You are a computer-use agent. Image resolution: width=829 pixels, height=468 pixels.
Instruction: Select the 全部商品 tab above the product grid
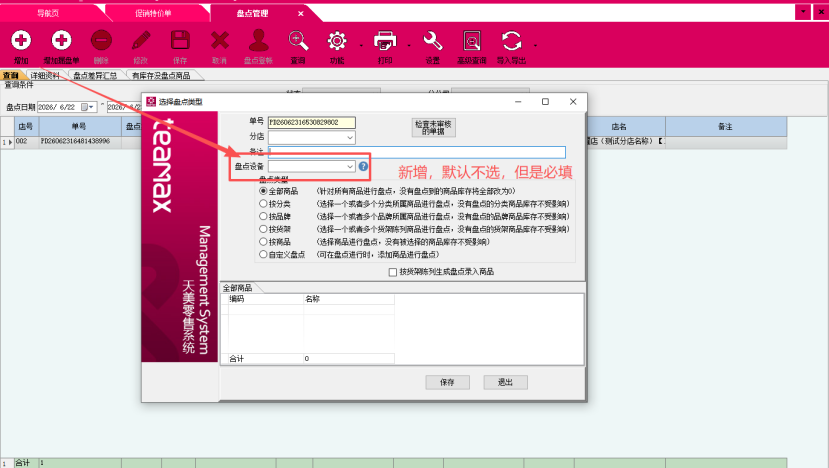coord(237,288)
